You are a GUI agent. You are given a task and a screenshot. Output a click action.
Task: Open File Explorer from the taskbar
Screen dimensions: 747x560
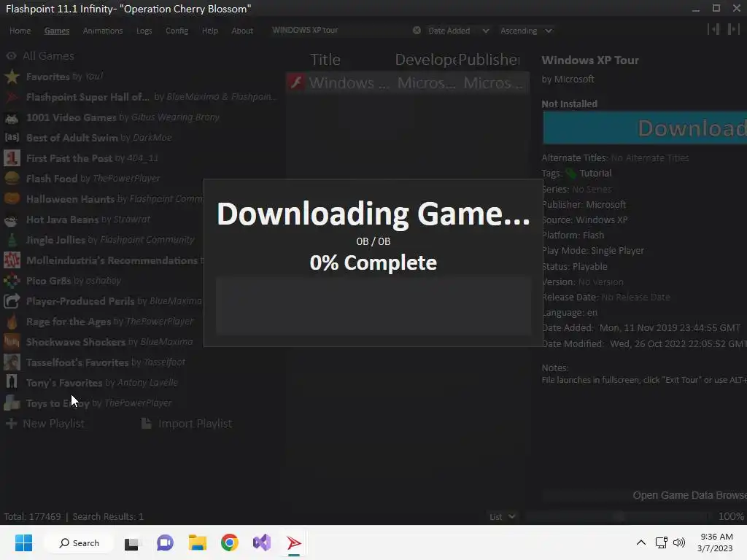(x=197, y=542)
